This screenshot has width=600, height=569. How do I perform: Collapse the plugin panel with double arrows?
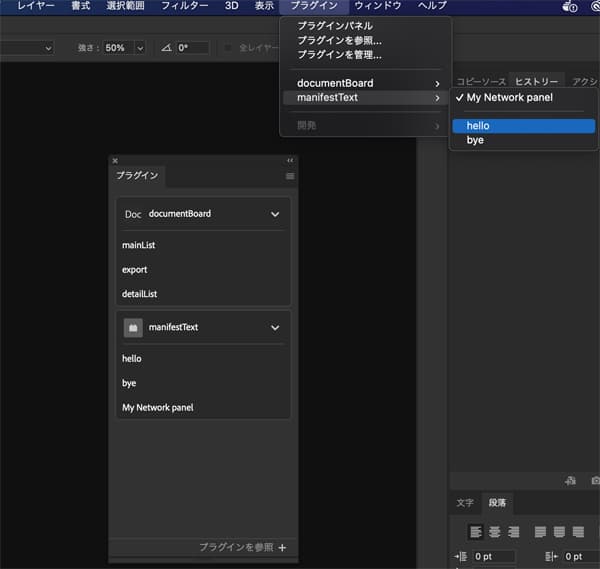click(x=290, y=160)
